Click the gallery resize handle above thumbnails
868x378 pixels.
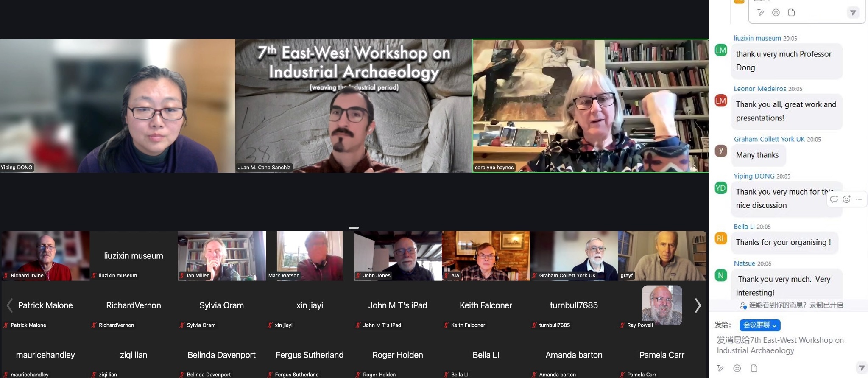[x=354, y=228]
